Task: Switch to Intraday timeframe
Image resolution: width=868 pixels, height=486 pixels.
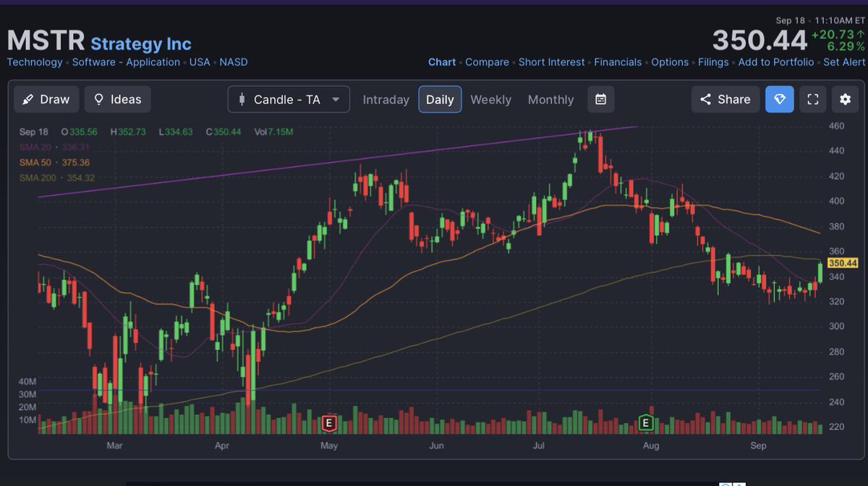Action: tap(386, 100)
